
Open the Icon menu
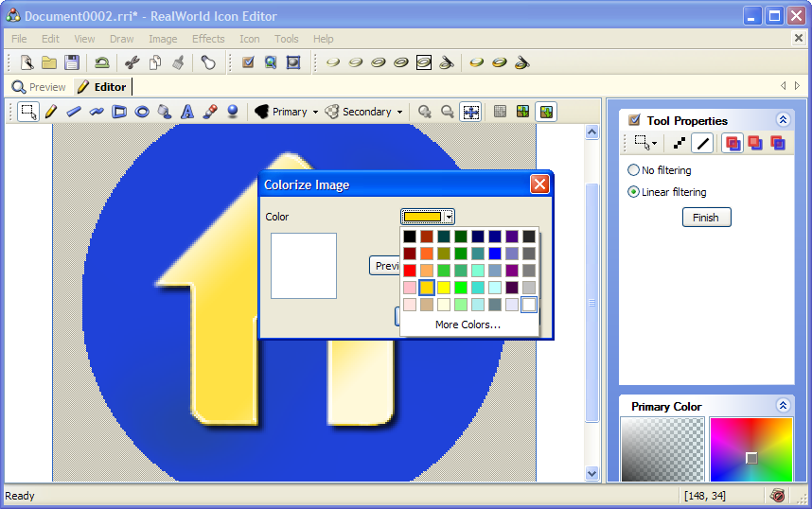pos(250,39)
